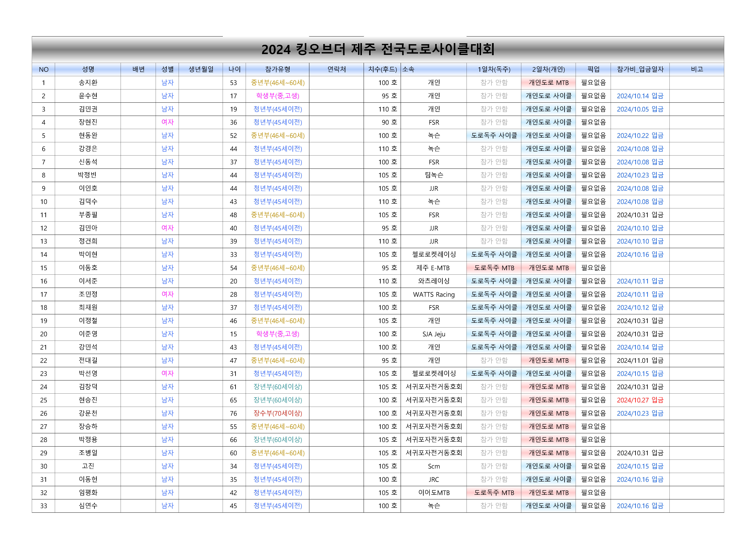Click the name 이정철 in row 19
Viewport: 756px width, 536px height.
click(88, 320)
